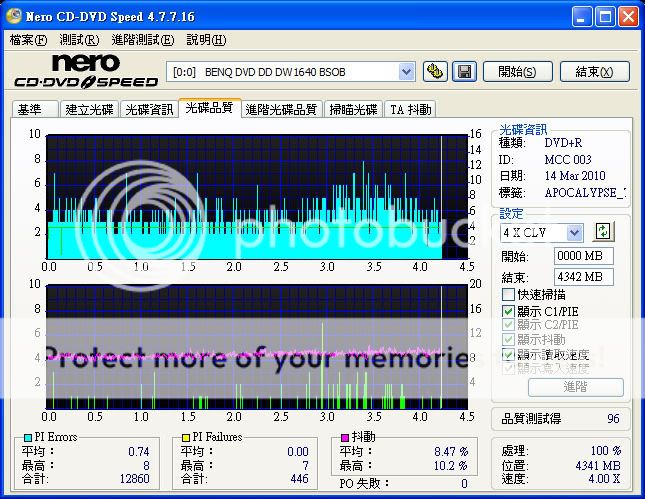645x499 pixels.
Task: Switch to the TA 抖動 tab
Action: (411, 109)
